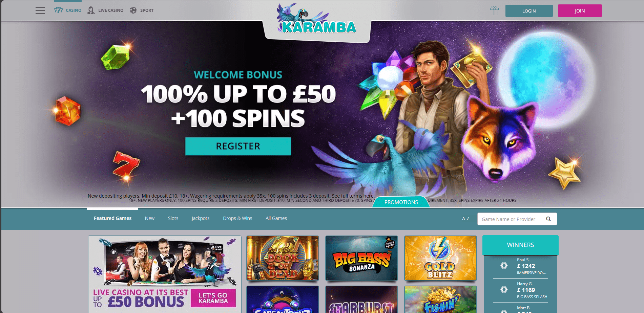644x313 pixels.
Task: Open the Big Bass Bonanza game thumbnail
Action: (361, 258)
